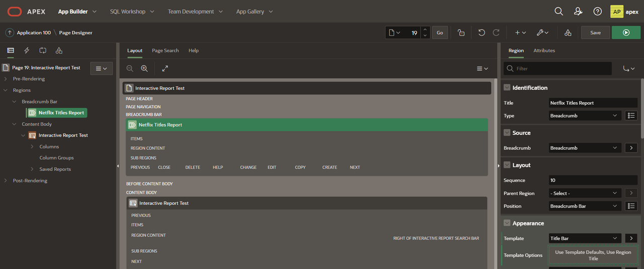Click the Title field Netflix Titles Report
Viewport: 644px width, 269px height.
[593, 103]
